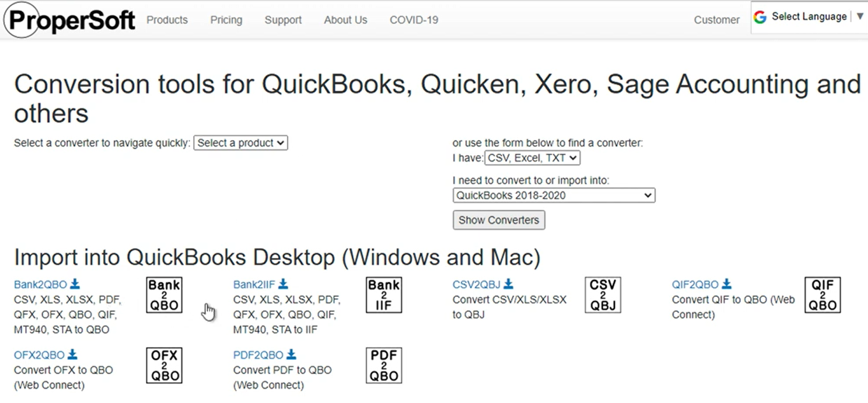
Task: Open the Products menu
Action: (x=167, y=20)
